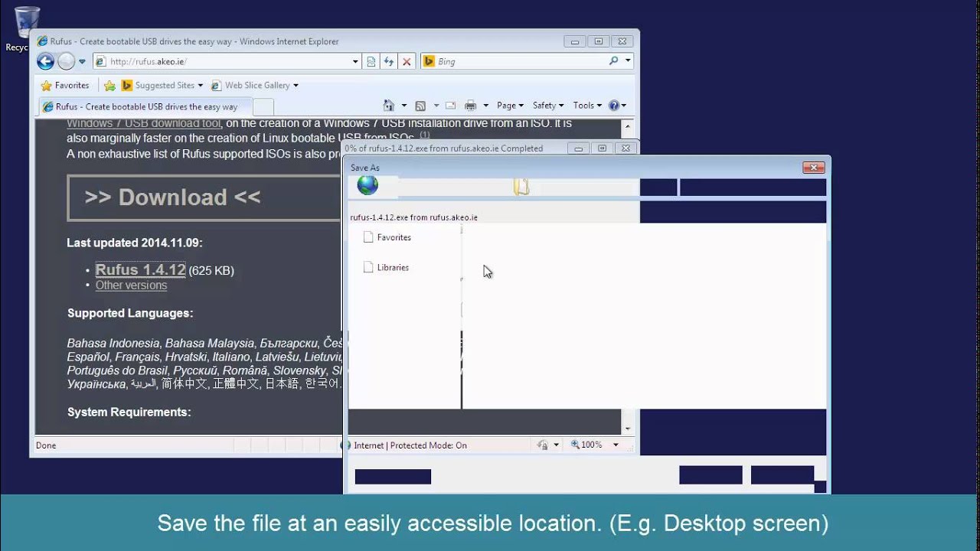Toggle the Compatibility View icon
Viewport: 980px width, 551px height.
[371, 61]
